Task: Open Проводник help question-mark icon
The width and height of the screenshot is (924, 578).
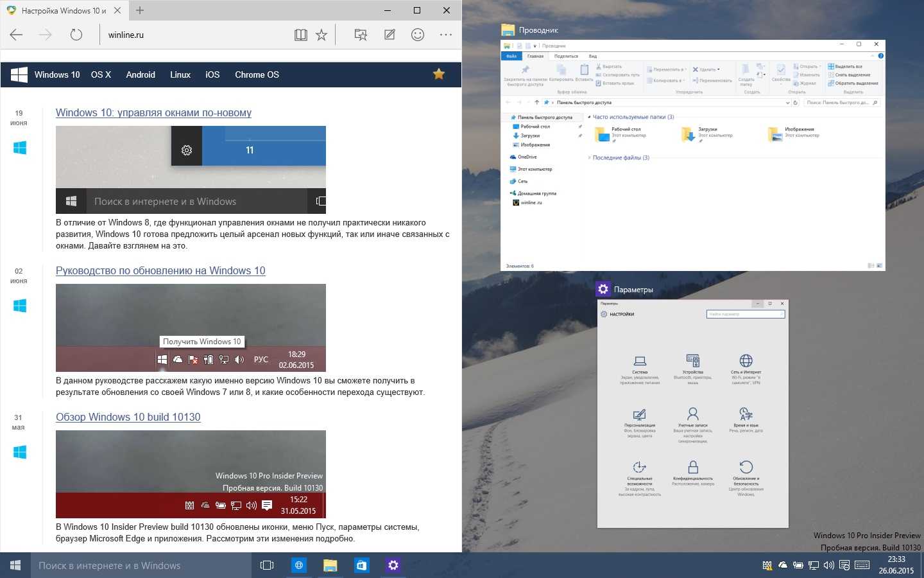Action: coord(880,56)
